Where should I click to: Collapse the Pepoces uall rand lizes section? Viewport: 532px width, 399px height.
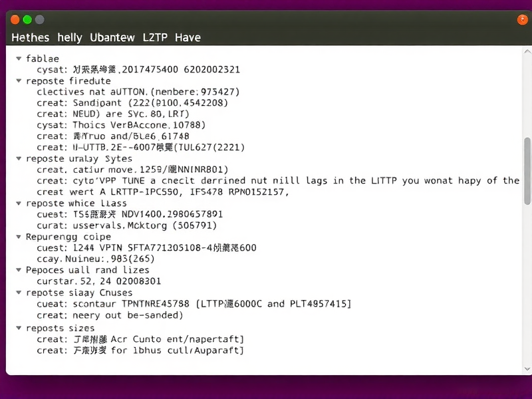(18, 270)
